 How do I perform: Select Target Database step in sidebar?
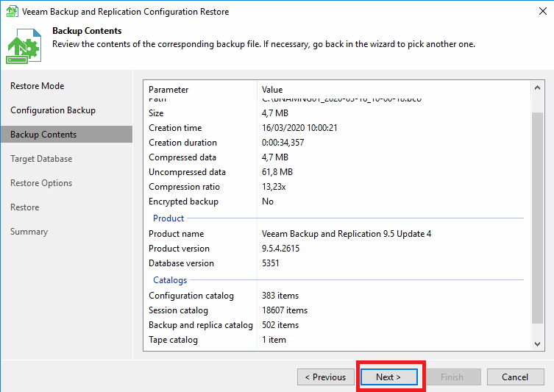click(41, 159)
